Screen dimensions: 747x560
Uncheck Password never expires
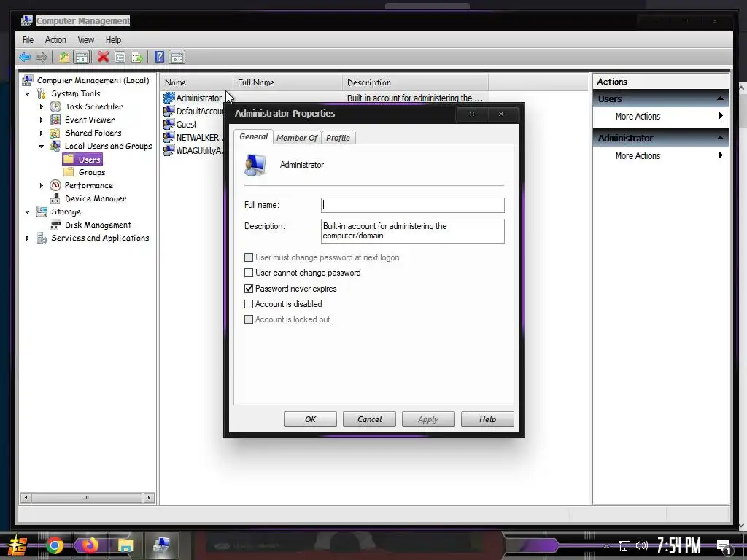tap(249, 289)
